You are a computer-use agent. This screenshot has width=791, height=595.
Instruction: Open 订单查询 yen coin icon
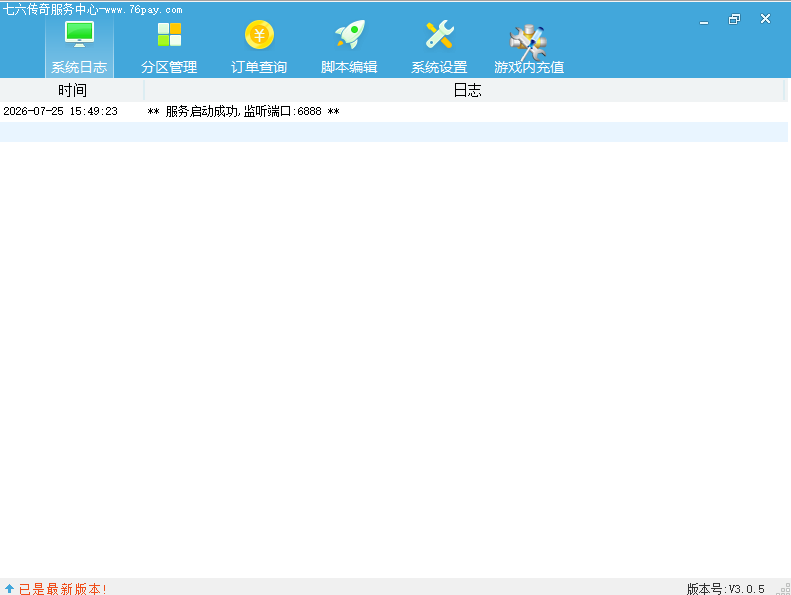(x=259, y=34)
